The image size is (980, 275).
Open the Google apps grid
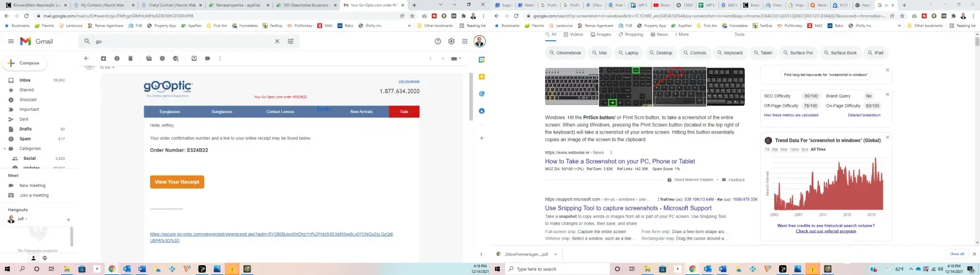click(465, 41)
